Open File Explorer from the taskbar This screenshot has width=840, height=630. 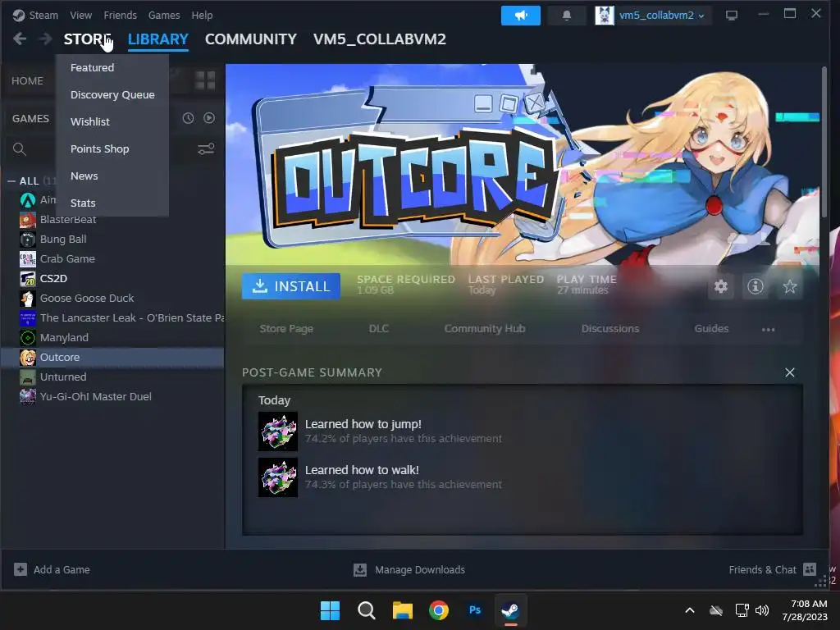click(x=402, y=610)
